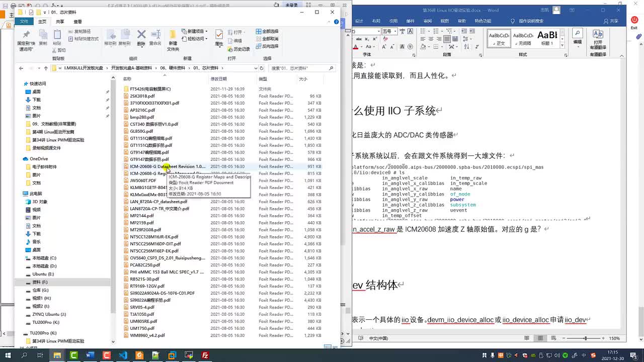644x362 pixels.
Task: Click the Windows Start button
Action: tap(8, 355)
